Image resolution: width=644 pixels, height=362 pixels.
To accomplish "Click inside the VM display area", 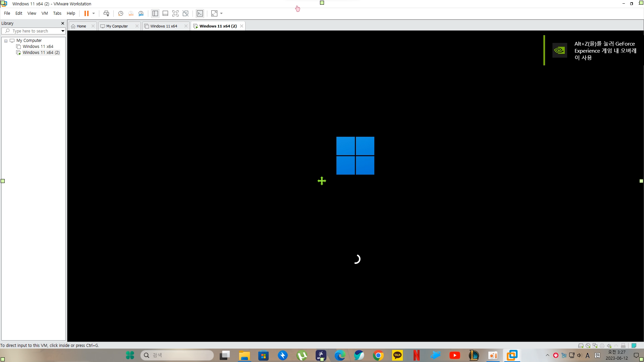I will tap(355, 186).
